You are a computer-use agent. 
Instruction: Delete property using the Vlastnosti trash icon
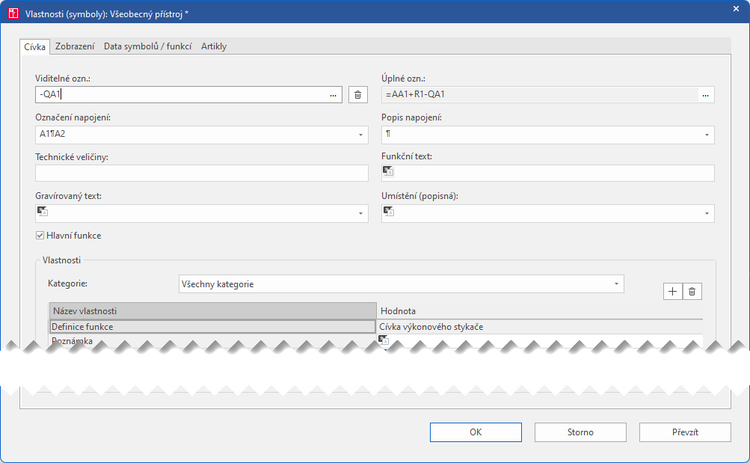tap(693, 291)
